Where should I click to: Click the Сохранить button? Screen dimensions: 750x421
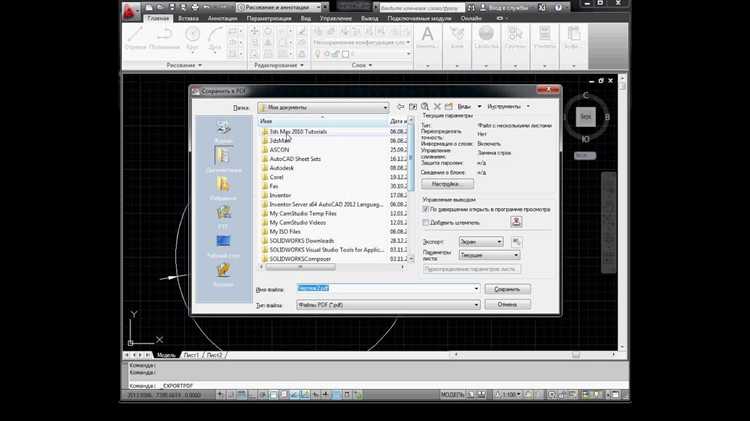(507, 289)
